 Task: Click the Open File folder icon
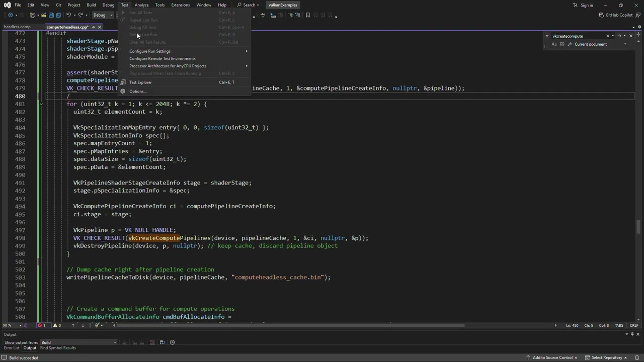click(44, 15)
